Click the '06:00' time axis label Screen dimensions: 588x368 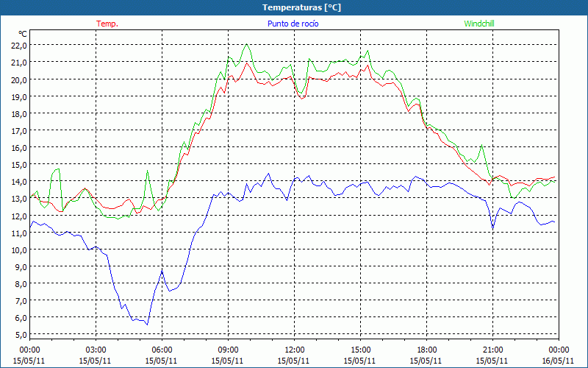(x=162, y=350)
